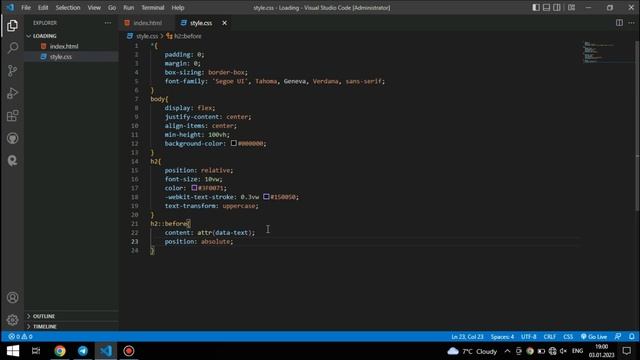Viewport: 640px width, 360px height.
Task: Toggle the Secondary Side Bar layout button
Action: click(557, 7)
